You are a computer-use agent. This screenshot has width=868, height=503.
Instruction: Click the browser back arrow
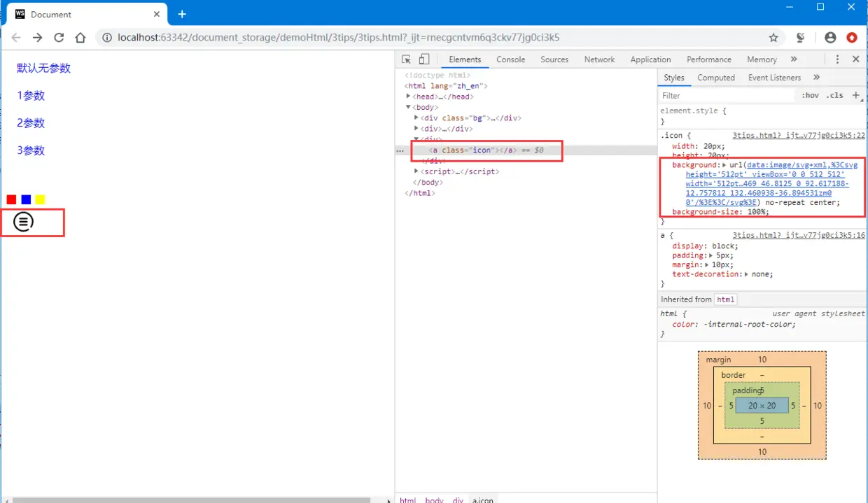click(x=16, y=38)
